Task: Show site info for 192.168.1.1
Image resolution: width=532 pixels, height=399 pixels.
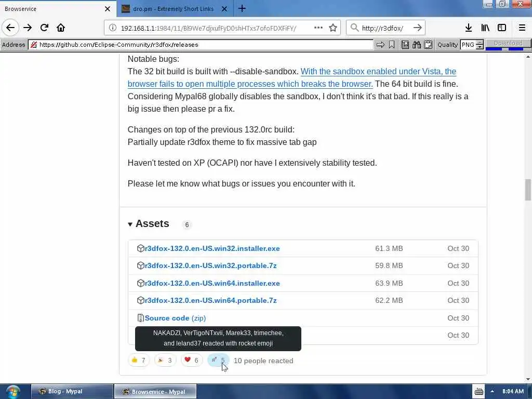Action: click(113, 28)
